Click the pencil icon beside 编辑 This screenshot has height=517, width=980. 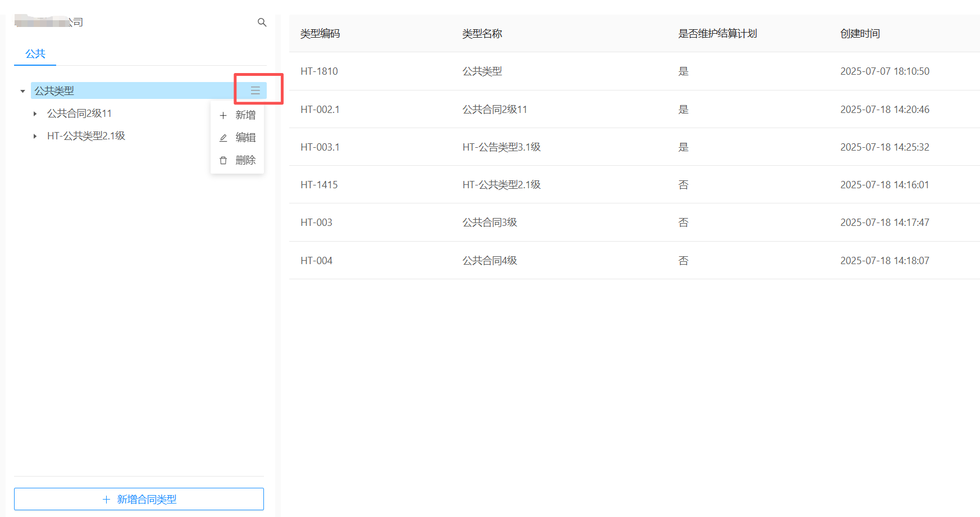(x=223, y=138)
